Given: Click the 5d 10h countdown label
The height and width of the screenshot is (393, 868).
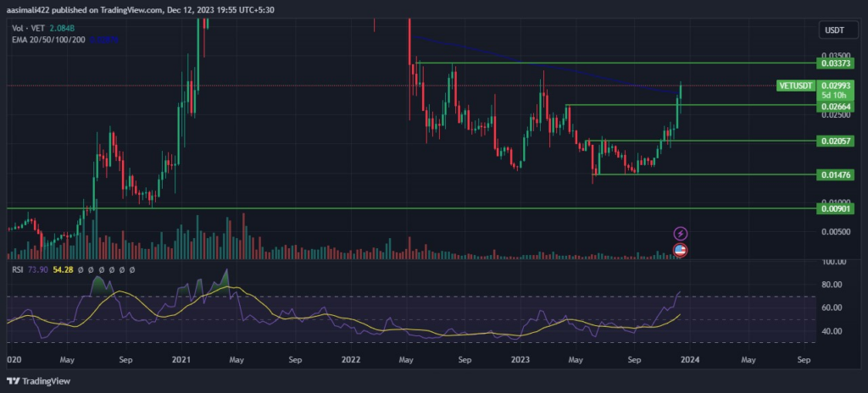Looking at the screenshot, I should [836, 95].
